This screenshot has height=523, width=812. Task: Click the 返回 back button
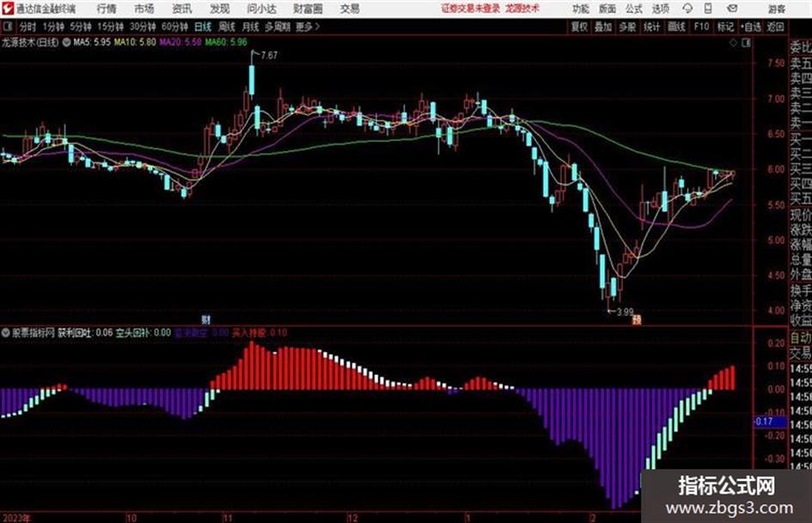775,27
